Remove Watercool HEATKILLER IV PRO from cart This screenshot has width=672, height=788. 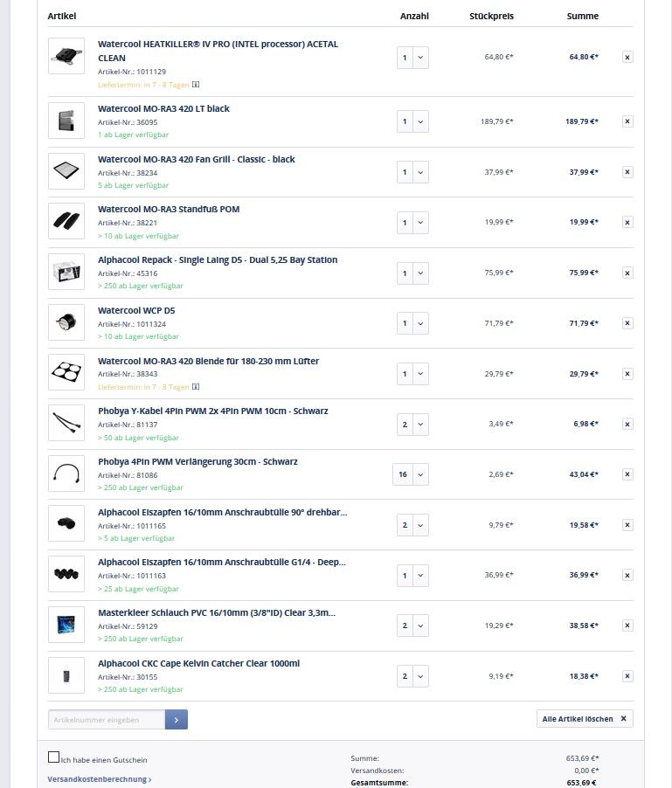point(627,57)
